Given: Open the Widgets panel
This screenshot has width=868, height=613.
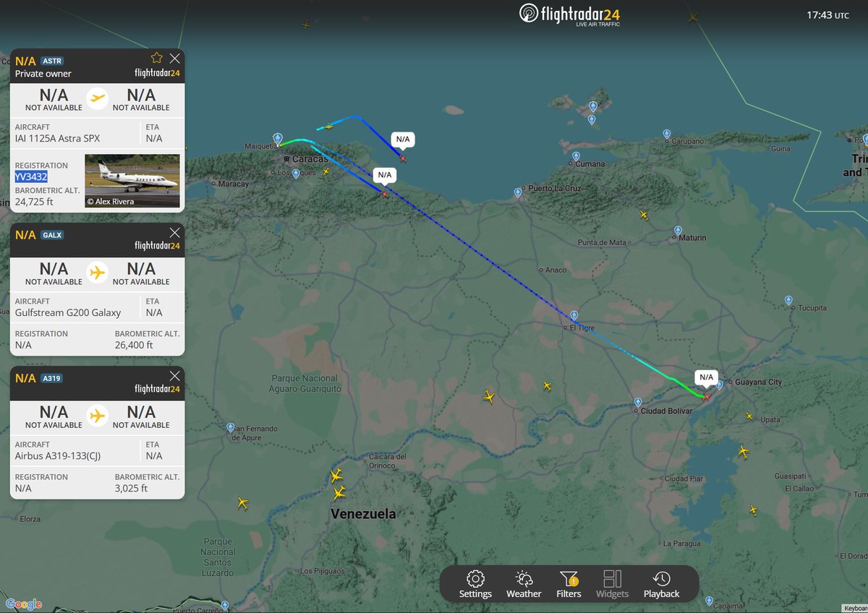Looking at the screenshot, I should click(612, 584).
